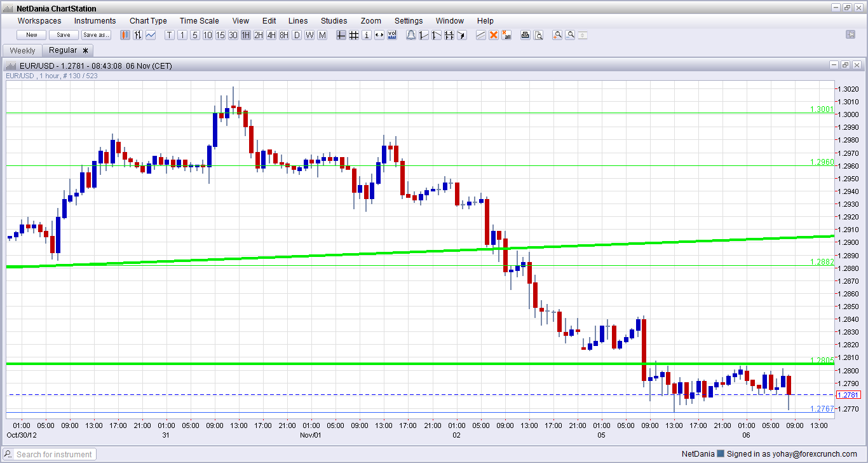Open the Help menu

tap(485, 21)
